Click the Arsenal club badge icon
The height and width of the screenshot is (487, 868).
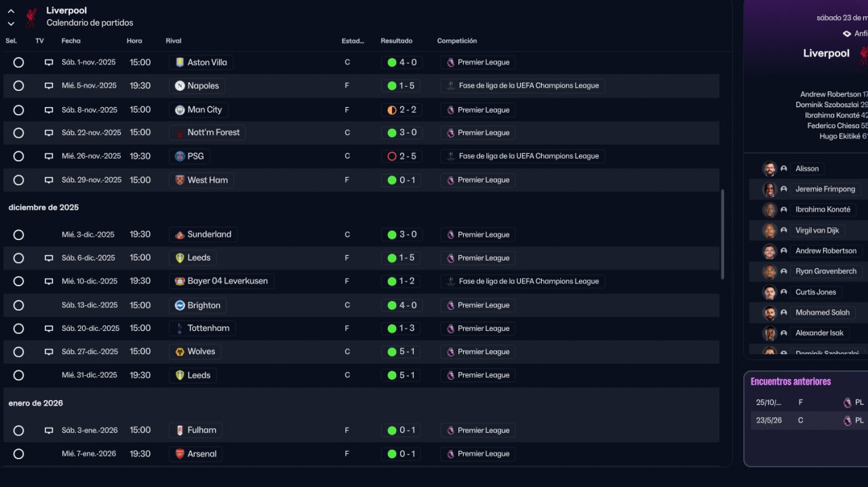click(180, 454)
